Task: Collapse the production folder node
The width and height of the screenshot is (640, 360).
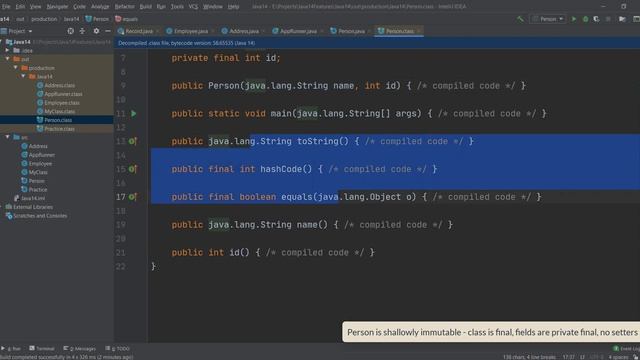Action: pyautogui.click(x=16, y=68)
